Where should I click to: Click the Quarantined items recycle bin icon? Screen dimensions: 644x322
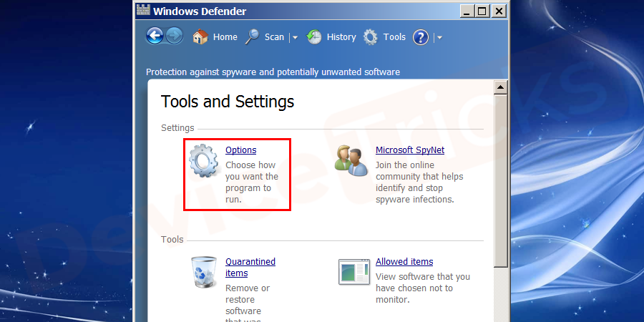(203, 272)
